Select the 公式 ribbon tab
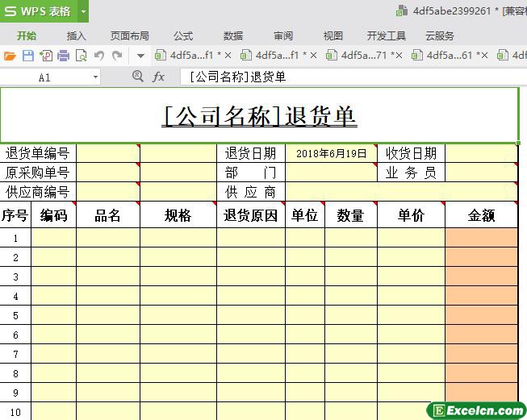Image resolution: width=527 pixels, height=420 pixels. click(183, 36)
